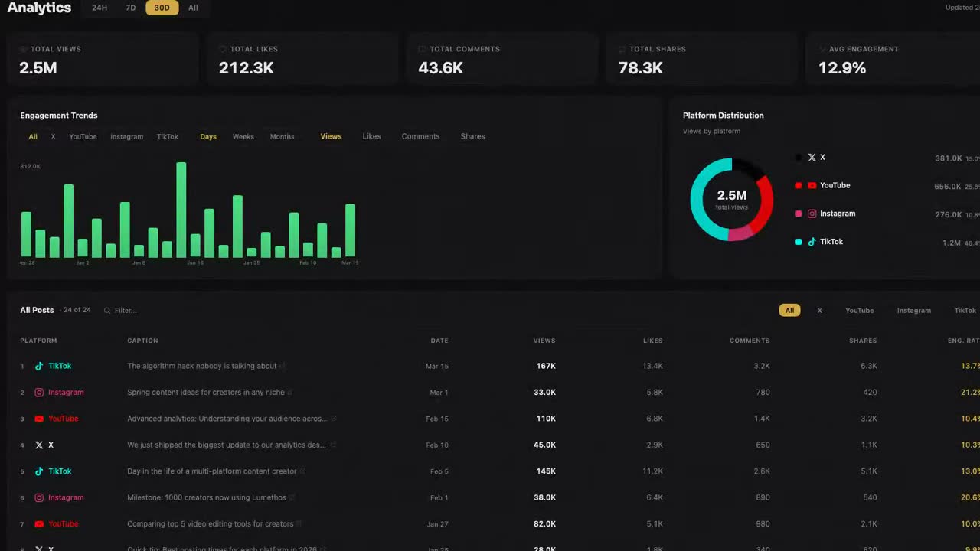This screenshot has width=980, height=551.
Task: Show the Shares metric in Engagement Trends
Action: pyautogui.click(x=473, y=136)
